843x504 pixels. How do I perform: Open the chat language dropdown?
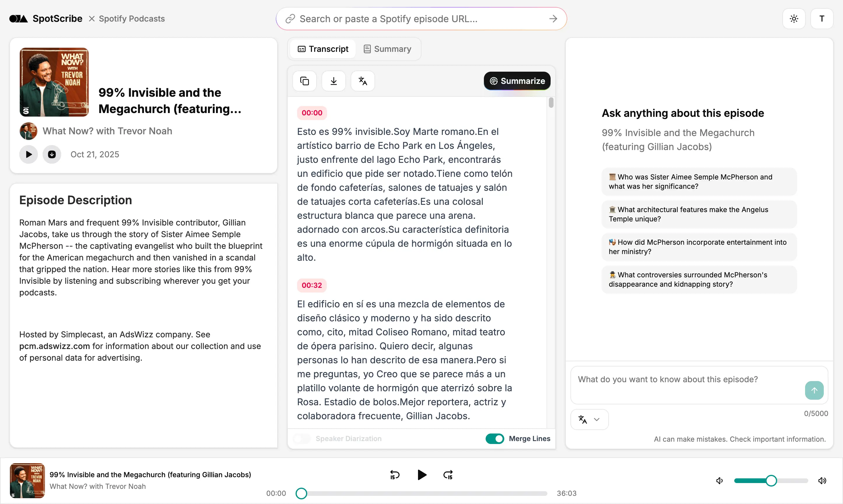click(x=589, y=420)
